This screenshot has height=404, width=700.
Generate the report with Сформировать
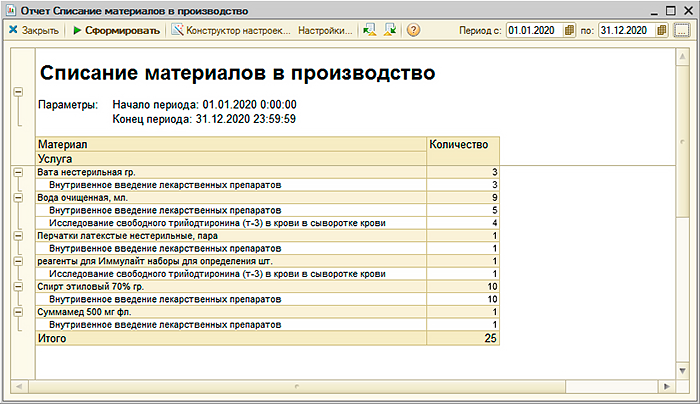(x=116, y=30)
